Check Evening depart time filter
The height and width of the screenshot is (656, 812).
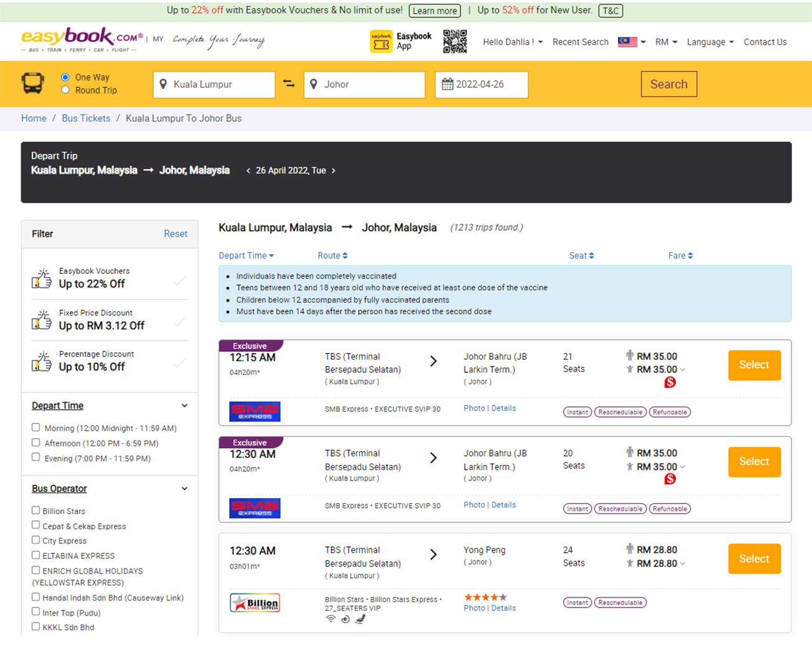point(36,457)
